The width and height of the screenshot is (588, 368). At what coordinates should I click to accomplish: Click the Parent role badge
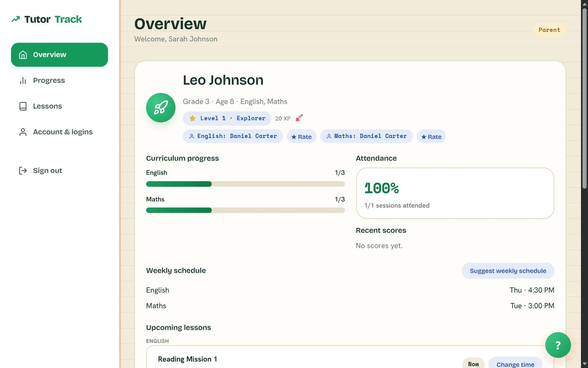[x=549, y=30]
